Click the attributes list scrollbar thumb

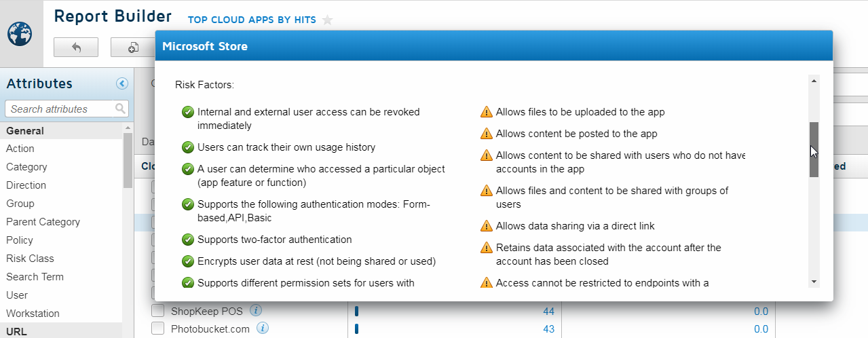(128, 160)
